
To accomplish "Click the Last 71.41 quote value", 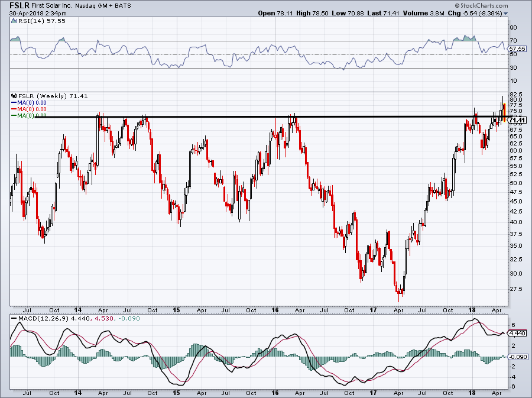I will [x=384, y=13].
